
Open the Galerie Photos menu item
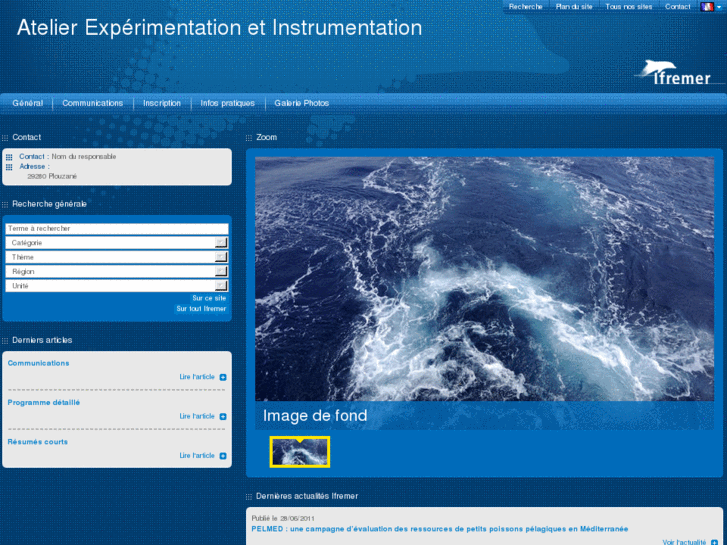[x=302, y=103]
